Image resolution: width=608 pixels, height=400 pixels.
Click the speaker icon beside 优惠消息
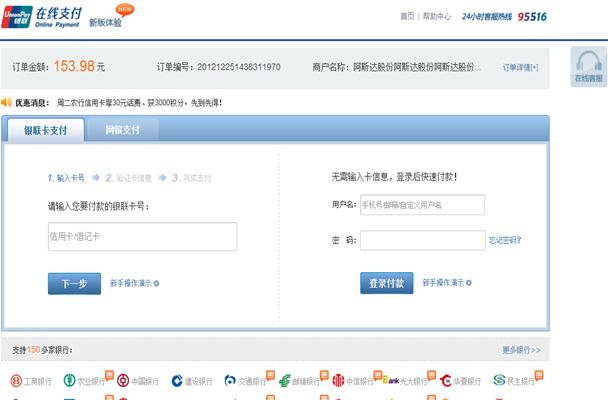7,102
